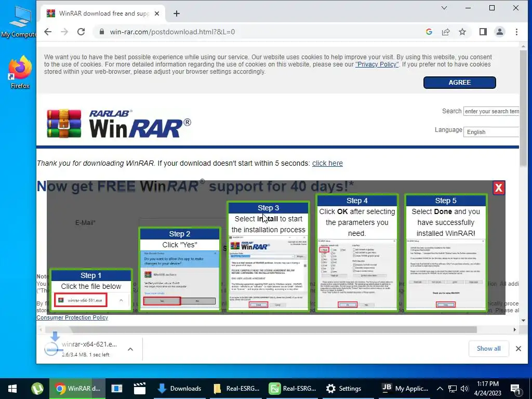Open the Real-ESRGAN folder taskbar item

coord(236,389)
